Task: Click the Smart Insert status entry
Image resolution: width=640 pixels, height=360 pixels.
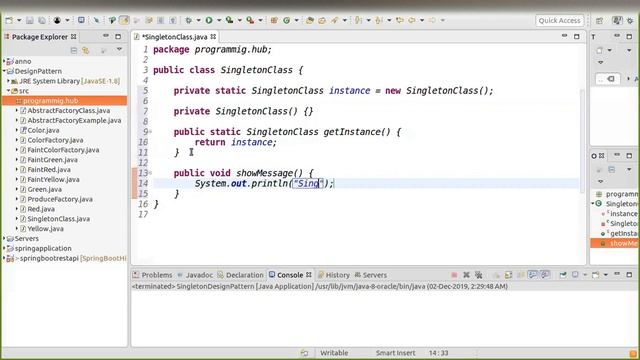Action: click(395, 353)
